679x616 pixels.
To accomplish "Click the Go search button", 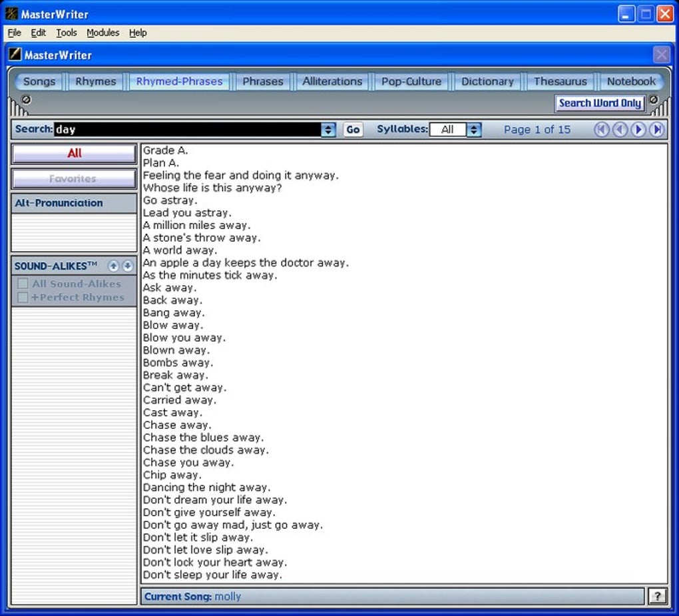I will [353, 129].
